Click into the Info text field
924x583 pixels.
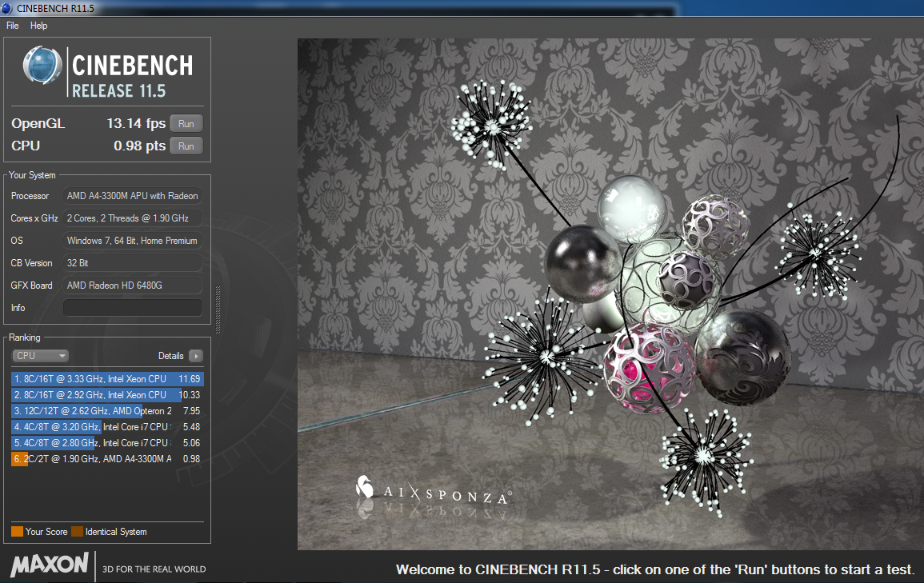click(133, 307)
